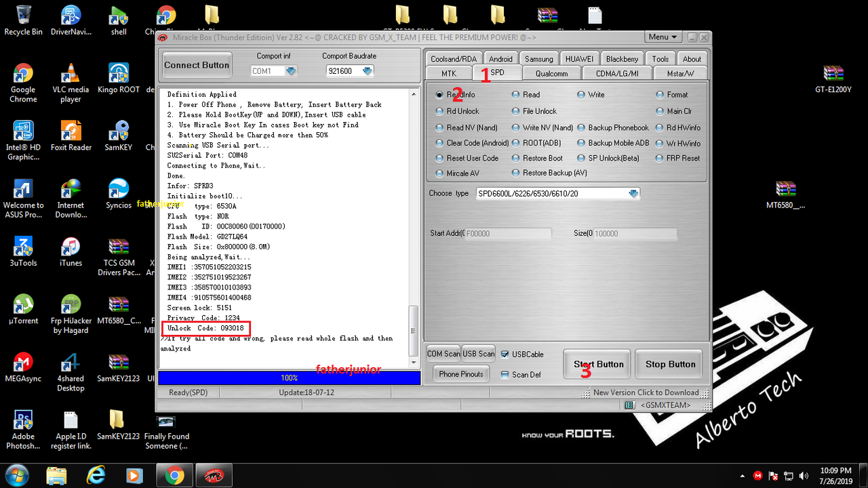
Task: Open Frp HiJacker by Hagard shortcut
Action: pos(71,314)
